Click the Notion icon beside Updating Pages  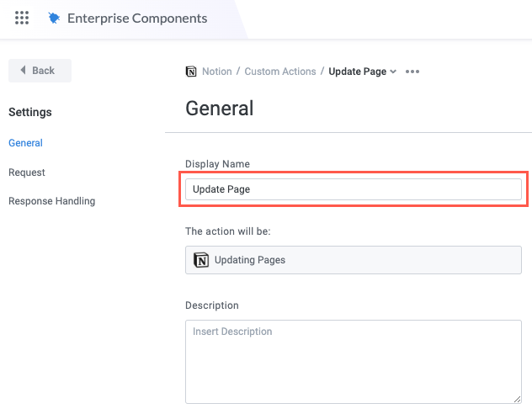pos(201,260)
